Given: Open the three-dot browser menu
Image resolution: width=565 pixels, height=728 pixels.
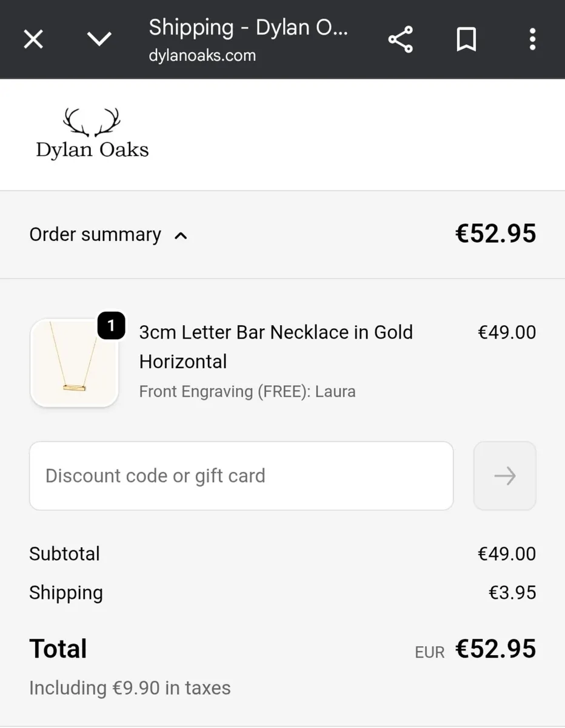Looking at the screenshot, I should [532, 40].
